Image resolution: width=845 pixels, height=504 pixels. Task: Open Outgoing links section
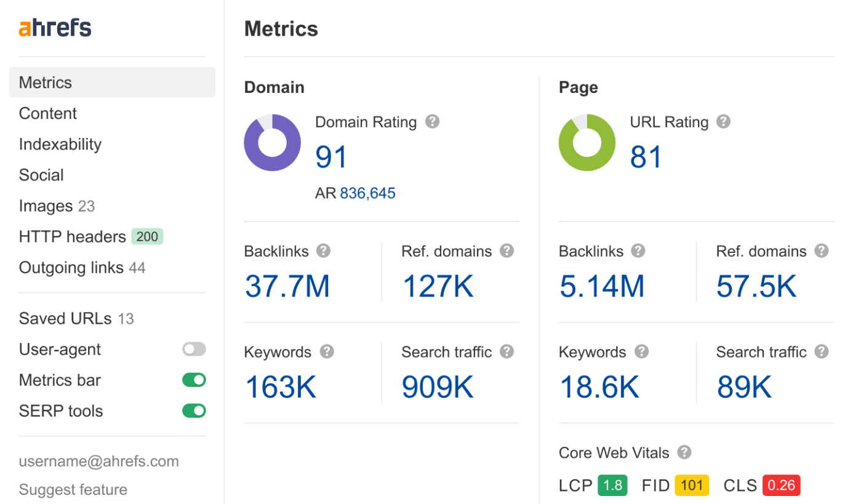(x=71, y=268)
